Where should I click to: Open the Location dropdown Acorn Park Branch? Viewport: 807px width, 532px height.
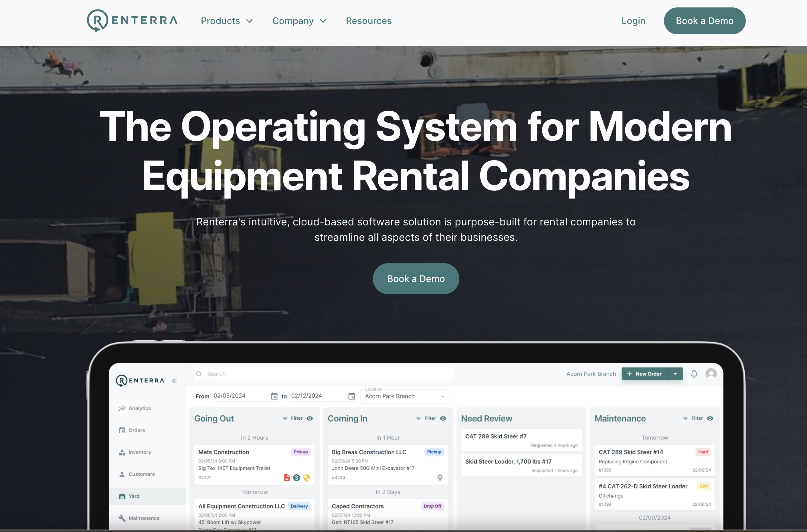tap(404, 396)
